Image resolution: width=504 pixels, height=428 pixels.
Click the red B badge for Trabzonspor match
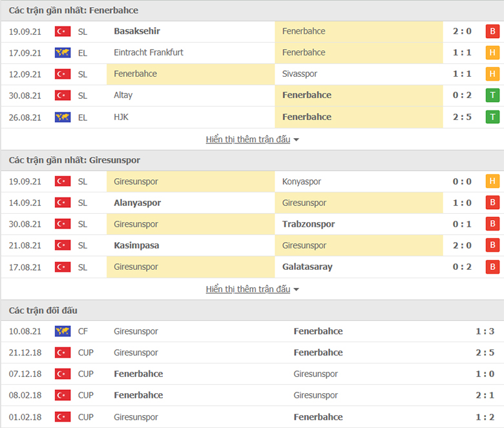click(492, 224)
